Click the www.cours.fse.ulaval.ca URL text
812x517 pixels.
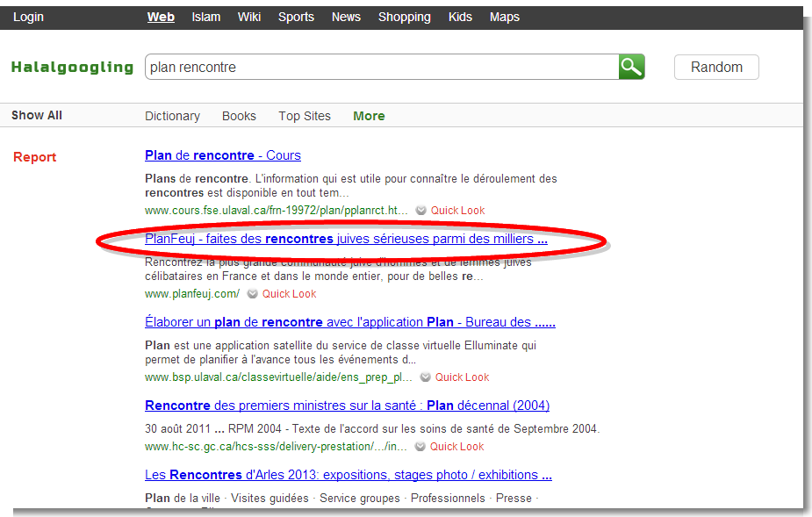coord(277,211)
